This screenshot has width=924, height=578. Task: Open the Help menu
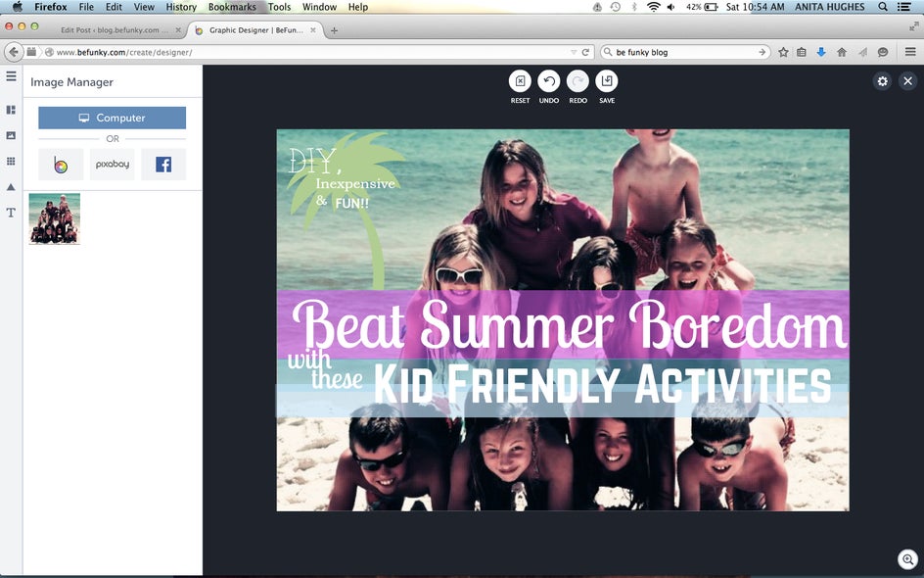coord(357,7)
